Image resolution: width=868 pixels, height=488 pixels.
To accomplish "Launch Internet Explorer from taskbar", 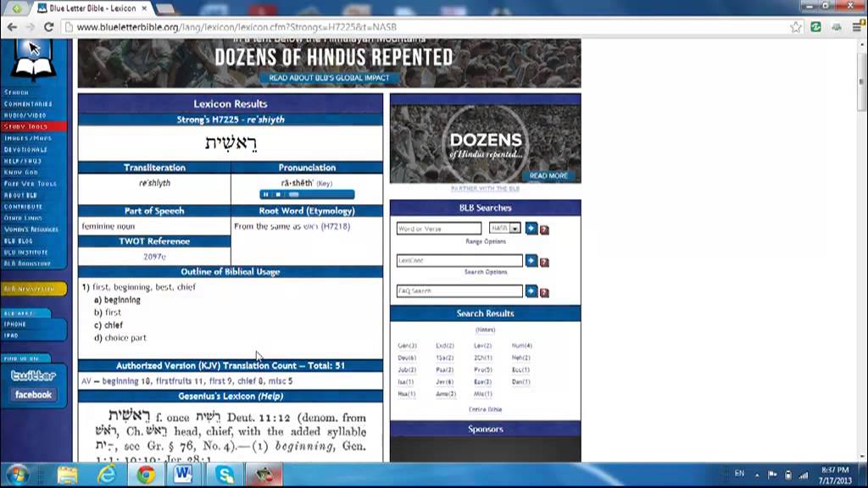I will (107, 474).
